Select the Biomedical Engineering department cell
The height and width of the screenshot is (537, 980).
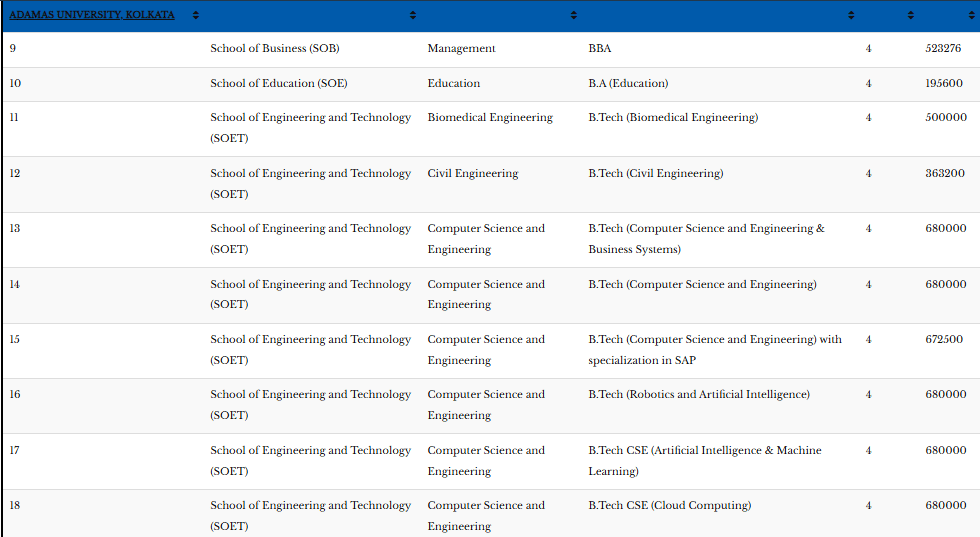pyautogui.click(x=489, y=117)
